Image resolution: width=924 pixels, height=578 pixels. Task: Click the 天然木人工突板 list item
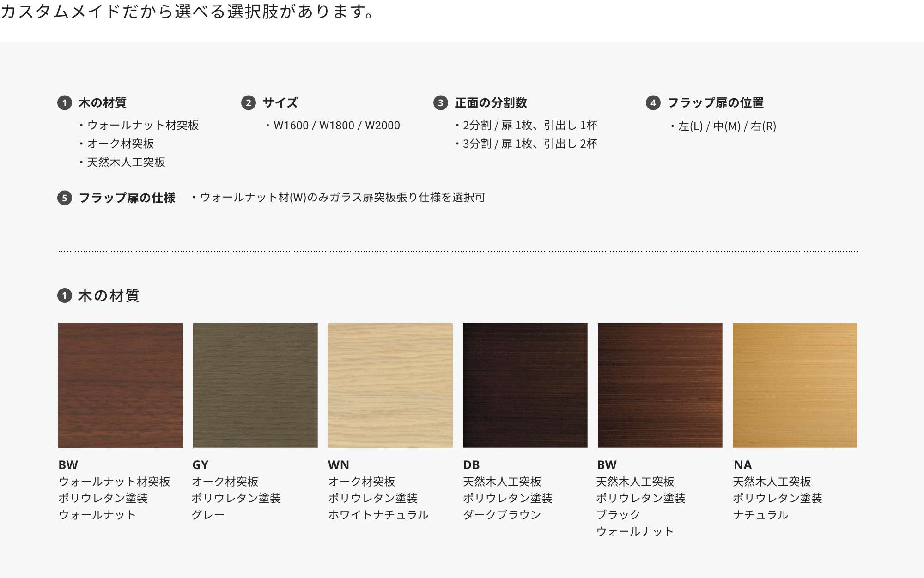point(126,163)
